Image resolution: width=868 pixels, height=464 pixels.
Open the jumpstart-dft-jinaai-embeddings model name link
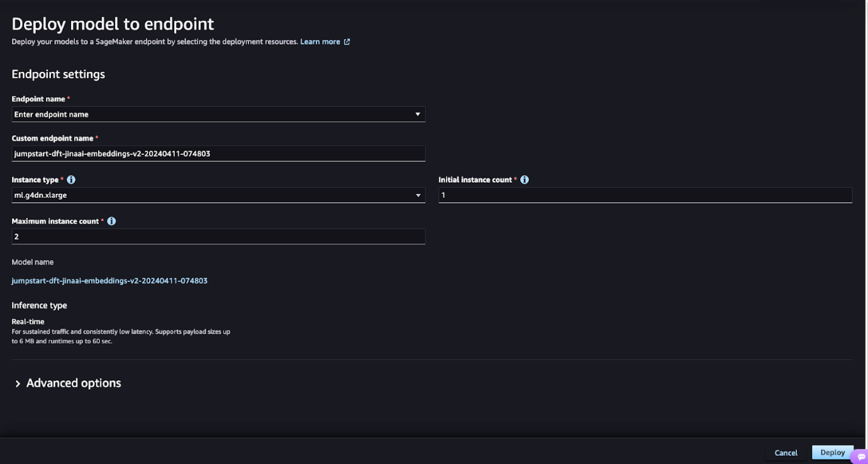point(109,281)
